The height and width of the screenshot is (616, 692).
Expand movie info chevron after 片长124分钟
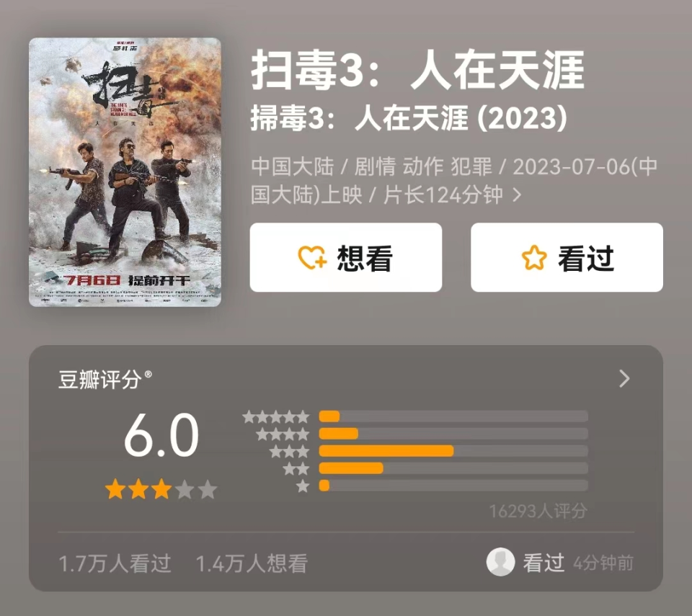click(x=518, y=195)
